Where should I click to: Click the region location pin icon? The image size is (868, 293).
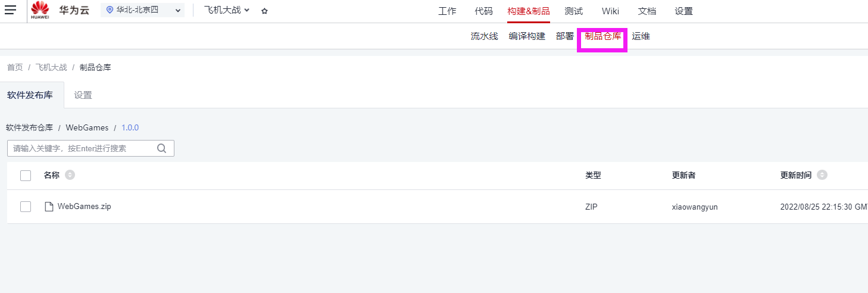pos(109,10)
